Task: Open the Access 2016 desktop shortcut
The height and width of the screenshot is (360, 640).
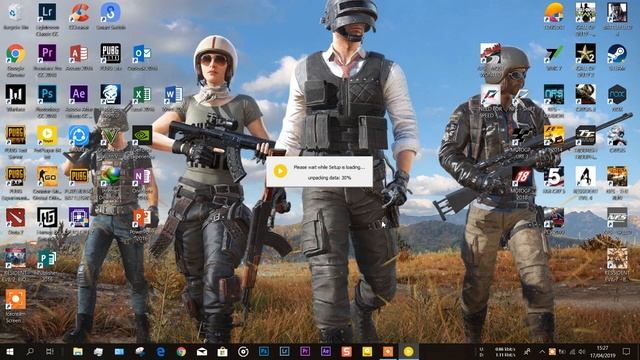Action: tap(79, 53)
